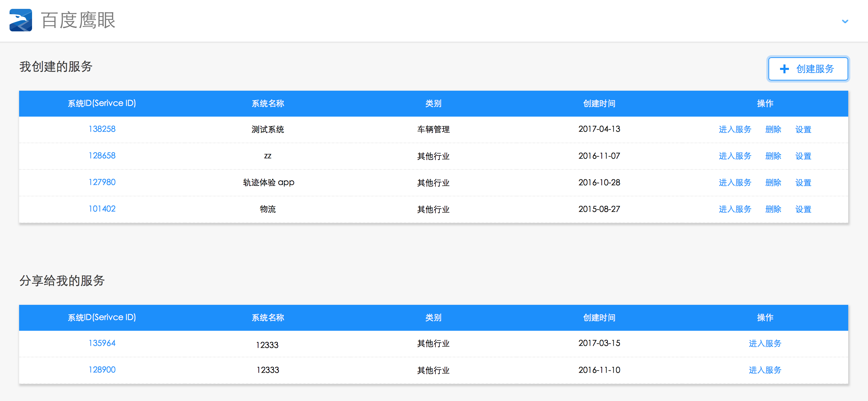Open settings for 测试系统 service
This screenshot has width=868, height=401.
coord(803,129)
